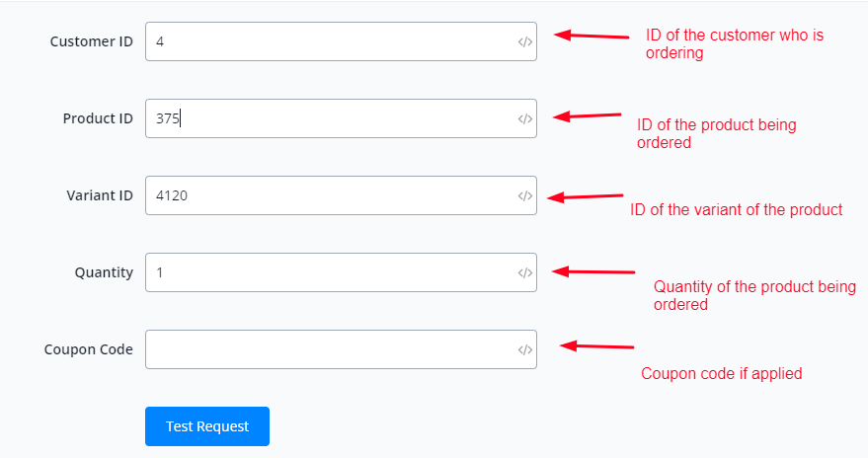This screenshot has width=868, height=458.
Task: Click the "Coupon Code" field label text
Action: pyautogui.click(x=88, y=349)
